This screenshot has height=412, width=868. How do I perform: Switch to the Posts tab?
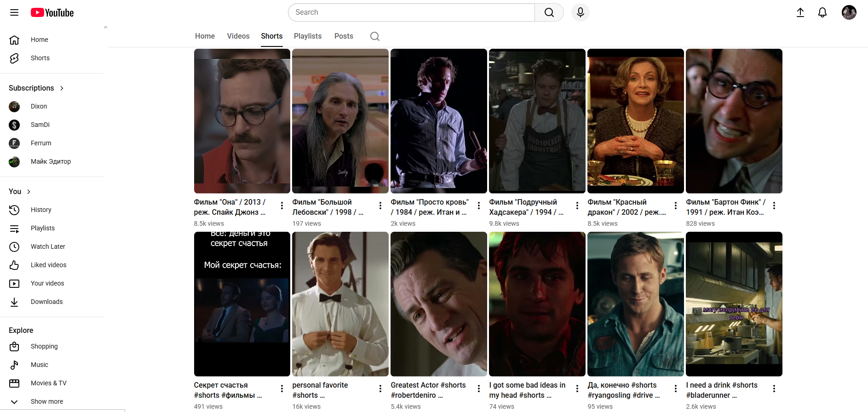click(344, 36)
